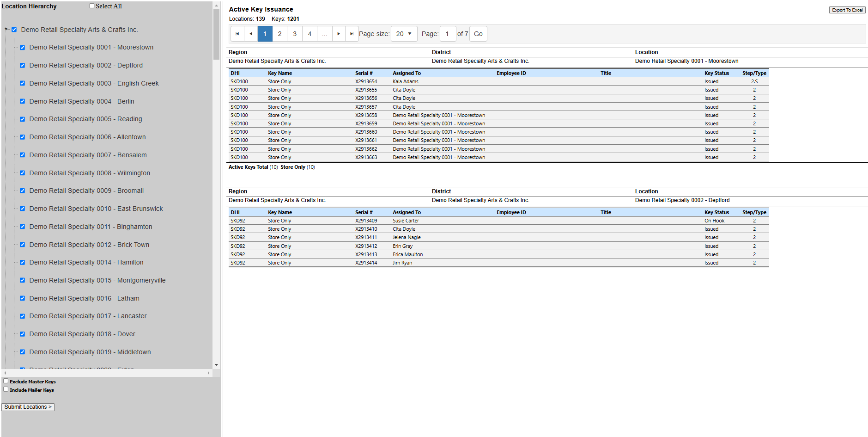Click serial number X2913658
868x437 pixels.
(366, 115)
